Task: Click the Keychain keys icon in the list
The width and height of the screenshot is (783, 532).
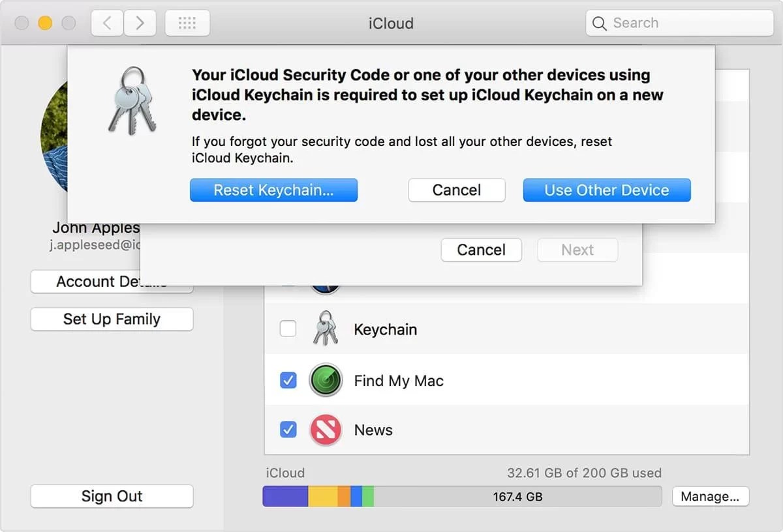Action: 324,329
